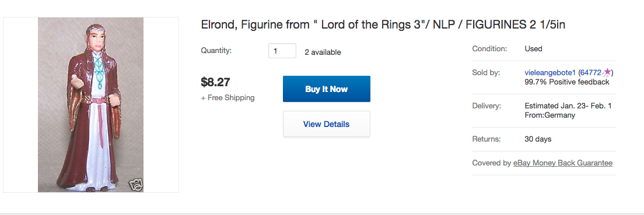Click the Elrond figurine product photo
Screen dimensions: 644x215
pyautogui.click(x=91, y=105)
